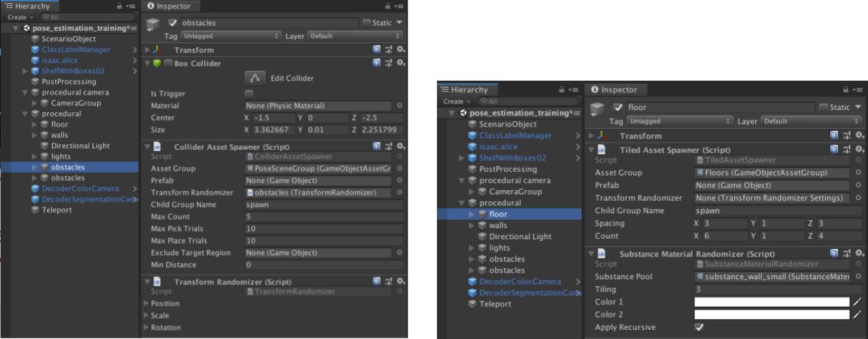The width and height of the screenshot is (868, 339).
Task: Click object picker for Exclude Target Region
Action: point(400,253)
